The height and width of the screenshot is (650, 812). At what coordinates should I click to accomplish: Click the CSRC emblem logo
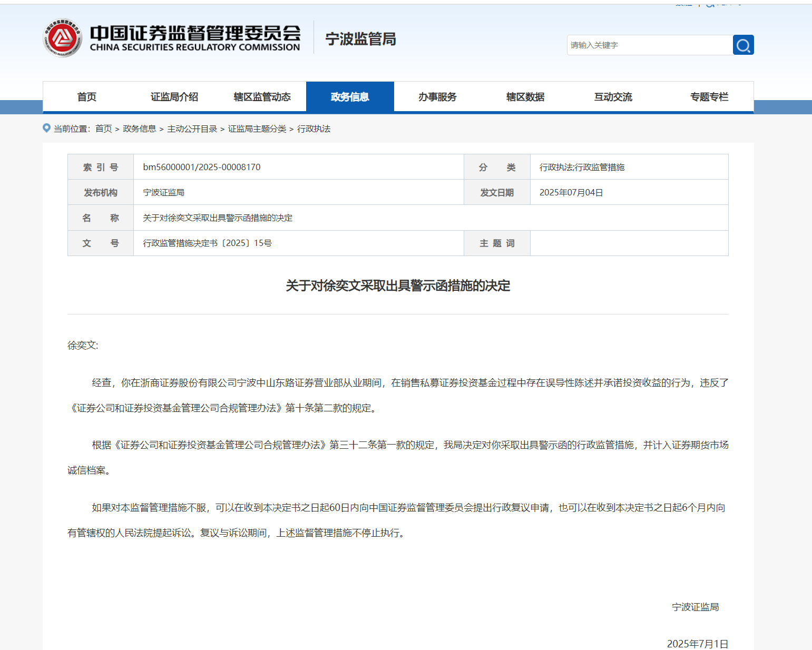click(63, 38)
